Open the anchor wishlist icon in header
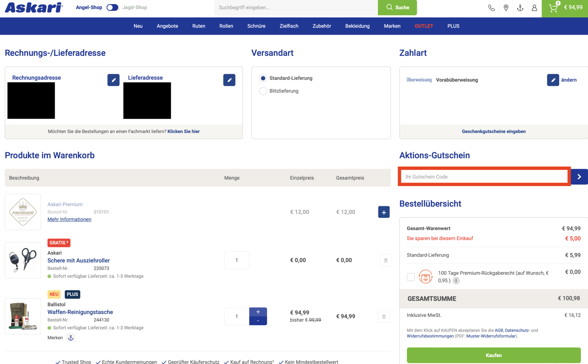 (520, 8)
